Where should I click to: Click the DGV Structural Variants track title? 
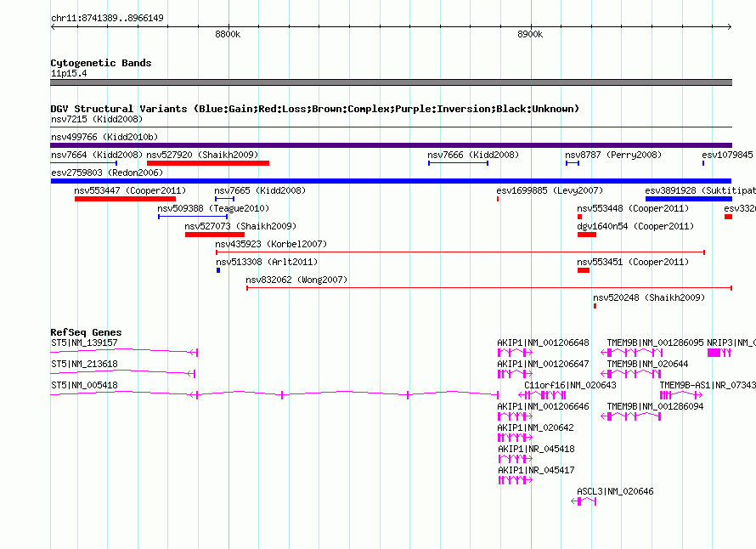[315, 109]
